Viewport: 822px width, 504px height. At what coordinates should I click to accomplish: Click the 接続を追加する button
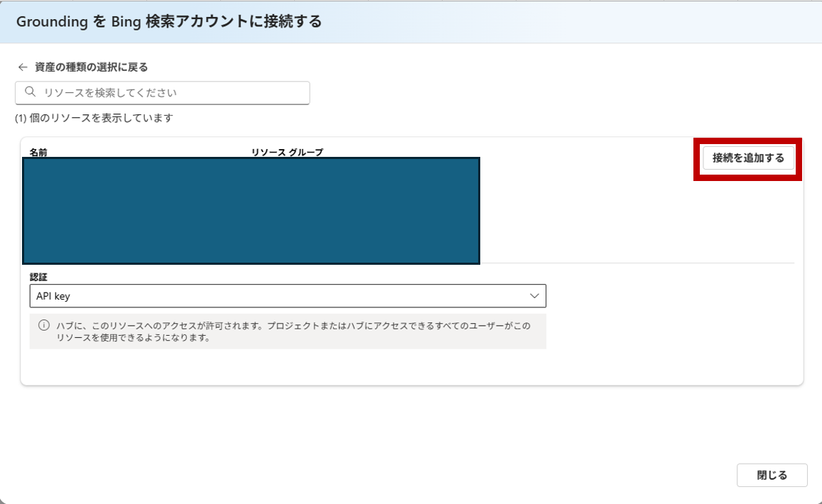(x=748, y=158)
